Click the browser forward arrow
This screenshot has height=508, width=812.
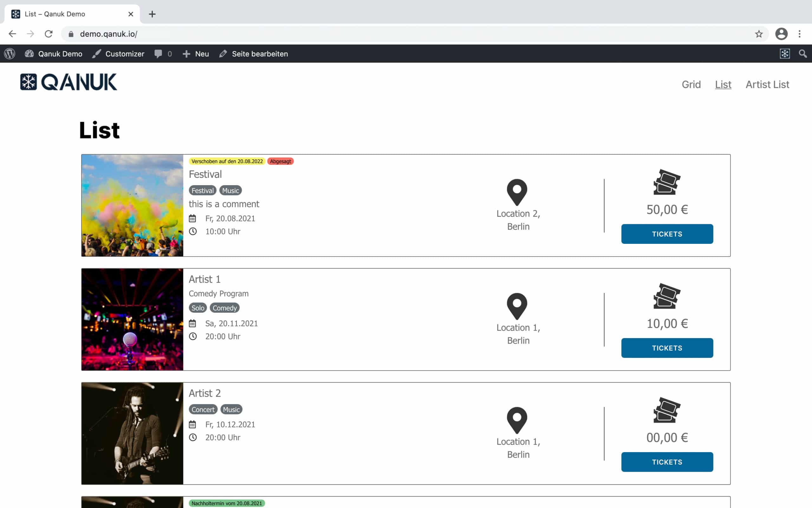coord(30,34)
